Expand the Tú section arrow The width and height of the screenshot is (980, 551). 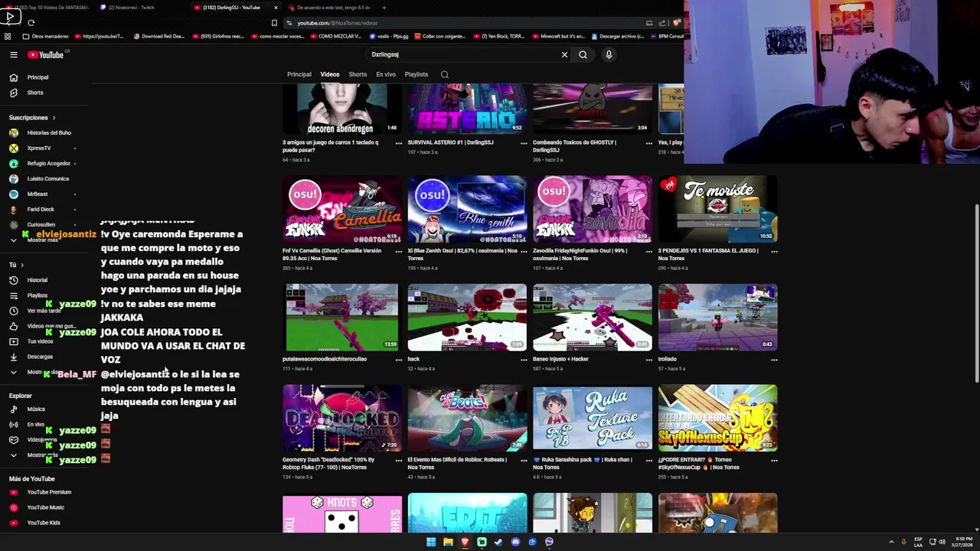pyautogui.click(x=21, y=265)
